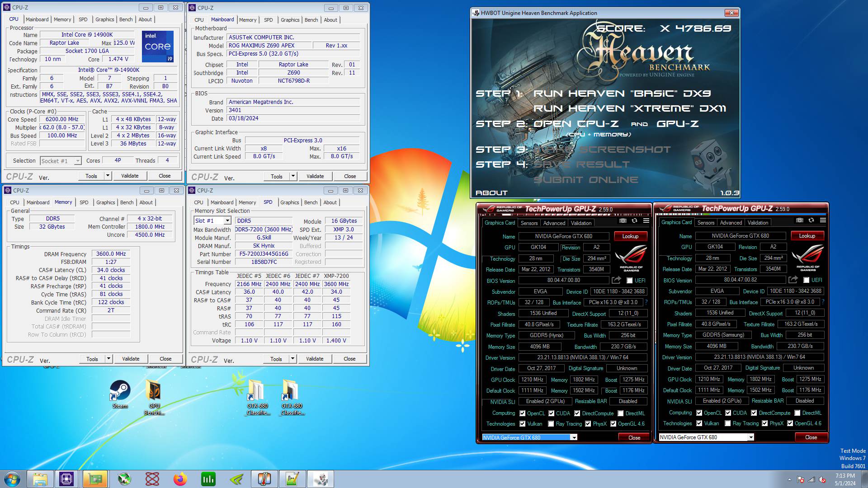Select SPD tab in CPU-Z Memory window

click(x=84, y=202)
